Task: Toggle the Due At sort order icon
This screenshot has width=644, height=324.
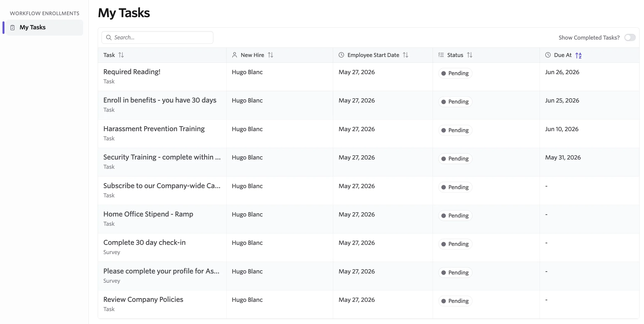Action: [578, 55]
